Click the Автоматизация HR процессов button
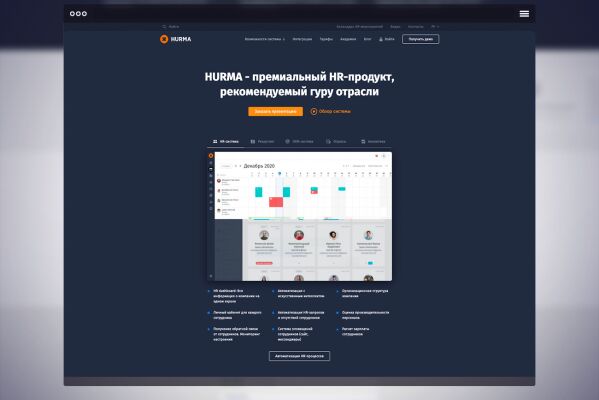Viewport: 599px width, 400px height. 300,356
